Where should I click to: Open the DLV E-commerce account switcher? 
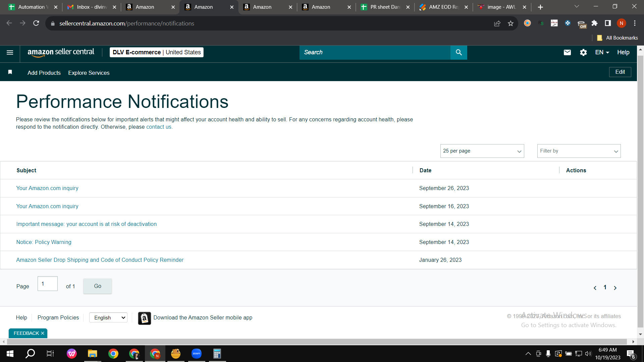[x=157, y=52]
